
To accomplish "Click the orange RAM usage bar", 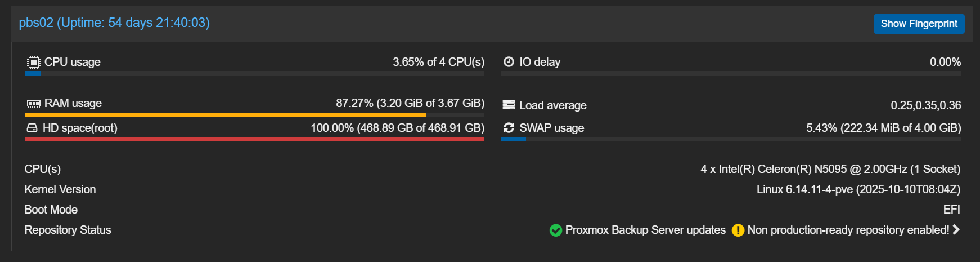I will pos(225,115).
